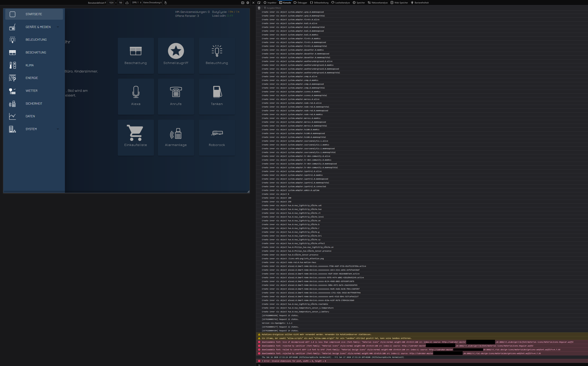Open the Einkaufsliste shopping cart tile
Image resolution: width=588 pixels, height=366 pixels.
pyautogui.click(x=136, y=137)
